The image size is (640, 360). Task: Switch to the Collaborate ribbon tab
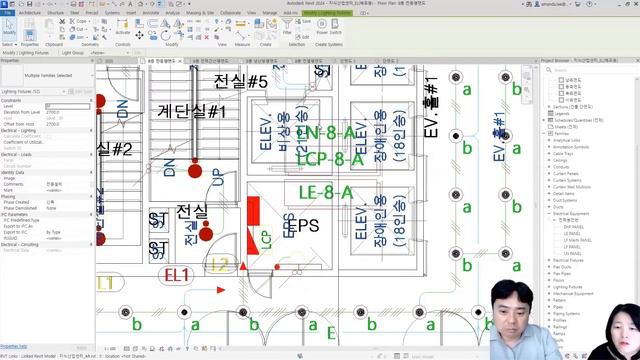(230, 13)
